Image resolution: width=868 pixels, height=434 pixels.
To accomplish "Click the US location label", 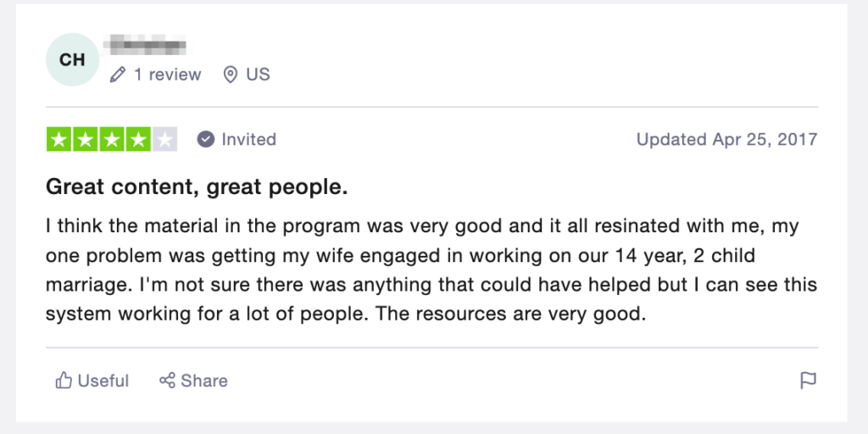I will tap(258, 75).
